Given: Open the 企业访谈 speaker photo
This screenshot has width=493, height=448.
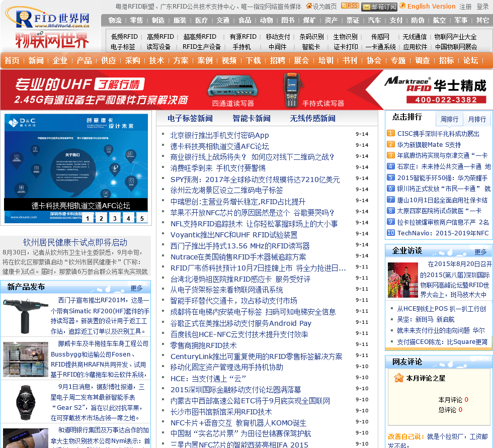Looking at the screenshot, I should (403, 280).
